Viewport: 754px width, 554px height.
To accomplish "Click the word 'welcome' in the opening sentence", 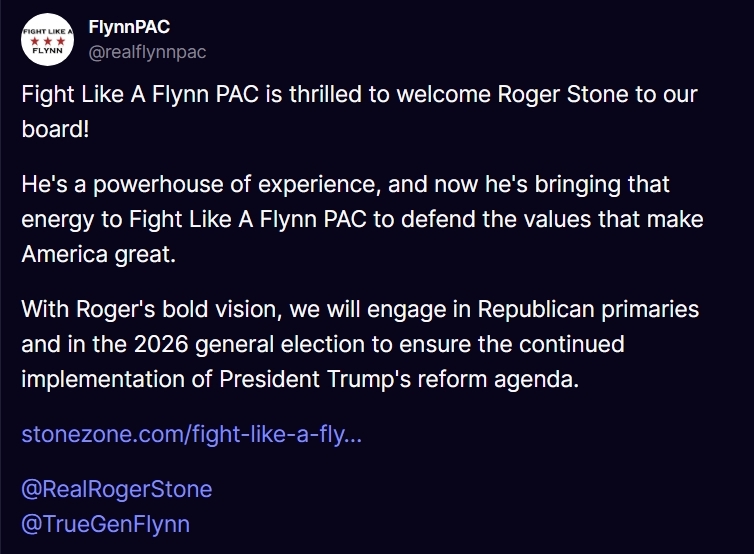I will tap(443, 94).
